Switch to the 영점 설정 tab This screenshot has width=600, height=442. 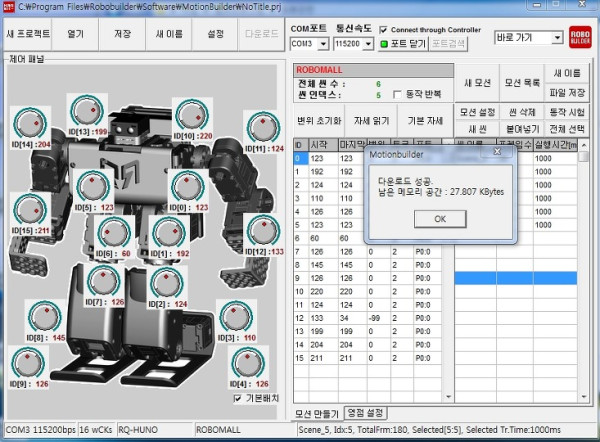(x=366, y=413)
